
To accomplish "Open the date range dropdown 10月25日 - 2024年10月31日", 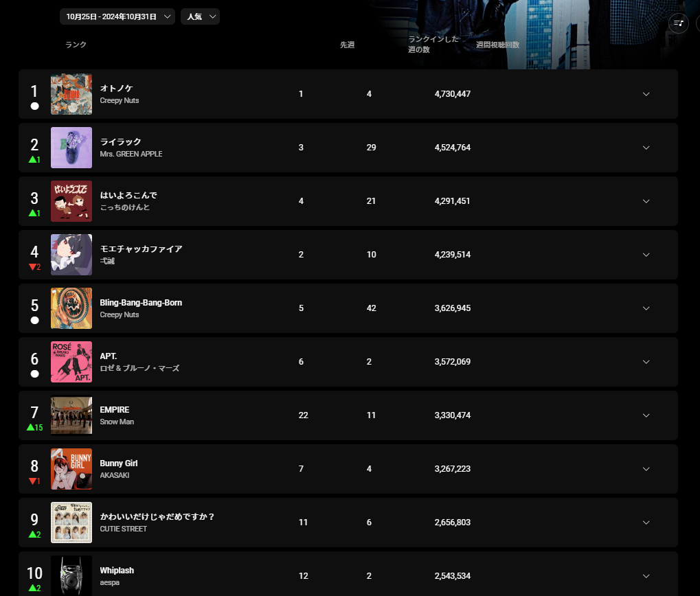I will pos(117,16).
